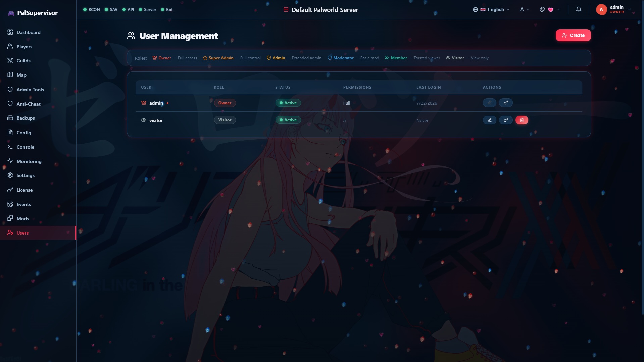Click the Bot status indicator
This screenshot has height=362, width=644.
[167, 10]
